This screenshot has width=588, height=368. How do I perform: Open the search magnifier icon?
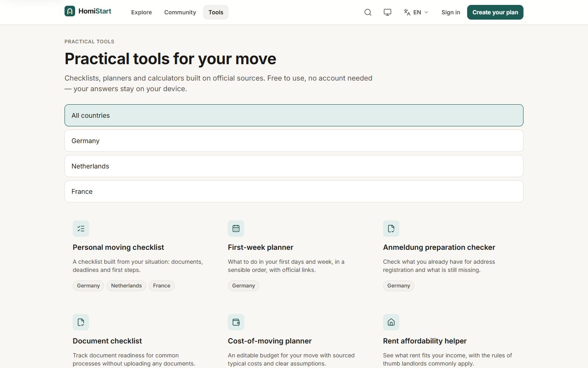pos(368,12)
